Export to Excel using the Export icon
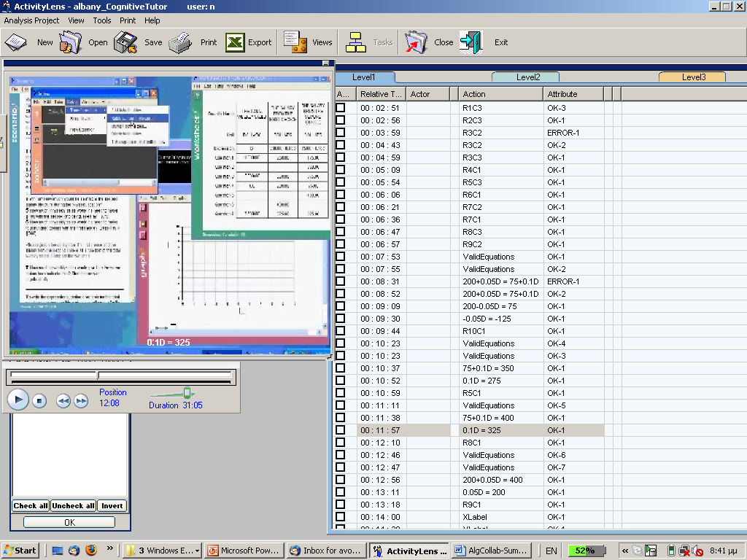Viewport: 747px width, 560px height. tap(236, 42)
